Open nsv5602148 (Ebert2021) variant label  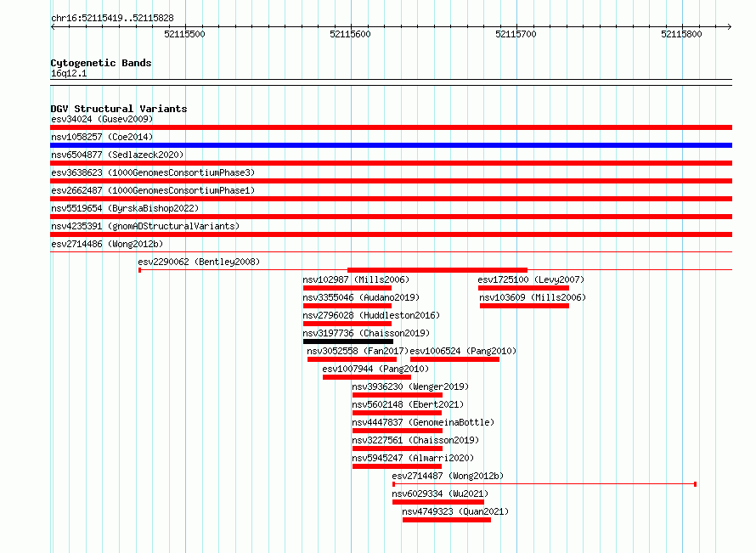408,404
